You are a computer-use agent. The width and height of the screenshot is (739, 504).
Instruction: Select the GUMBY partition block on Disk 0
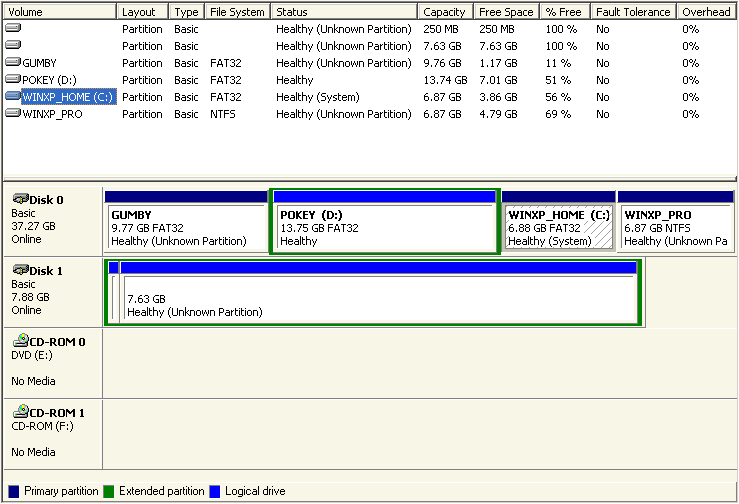coord(185,228)
